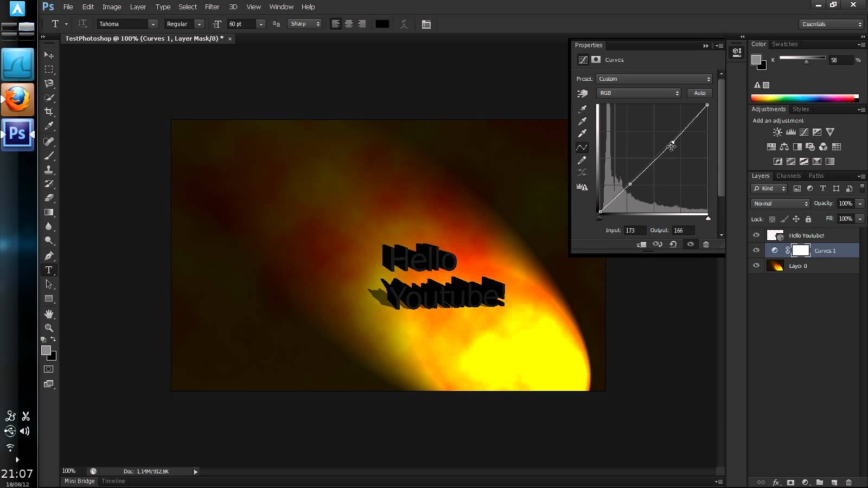Open the RGB channel dropdown

pyautogui.click(x=639, y=93)
